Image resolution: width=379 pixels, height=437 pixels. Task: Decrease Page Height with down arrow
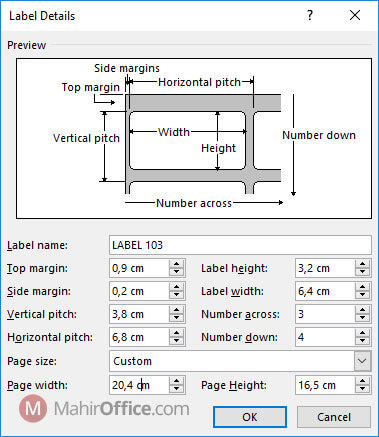pyautogui.click(x=362, y=389)
